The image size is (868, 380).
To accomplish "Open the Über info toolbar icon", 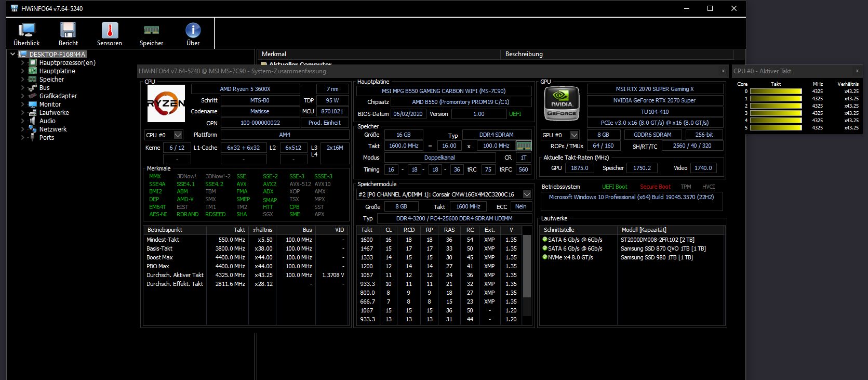I will tap(193, 30).
